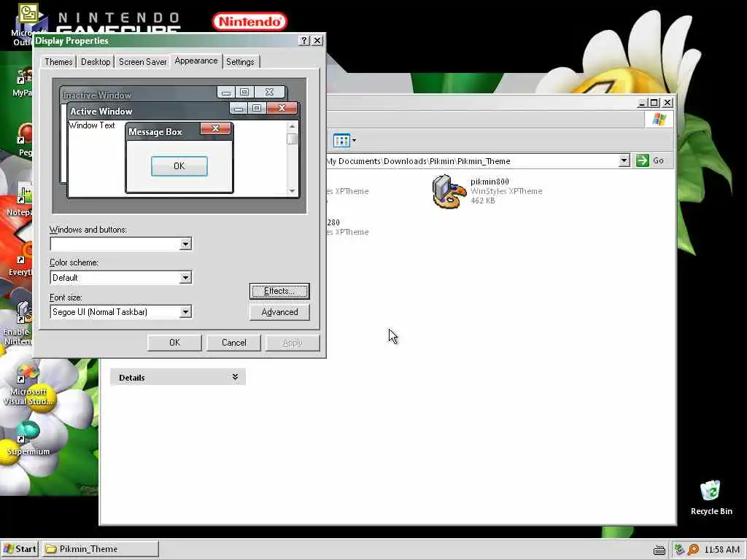Click the preview Message Box OK button

pos(179,166)
